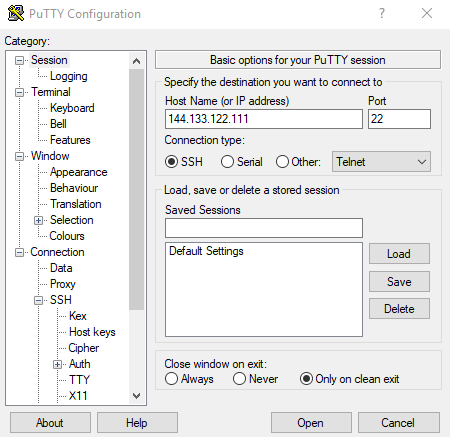Image resolution: width=450 pixels, height=437 pixels.
Task: Open the Kex settings category
Action: (78, 316)
